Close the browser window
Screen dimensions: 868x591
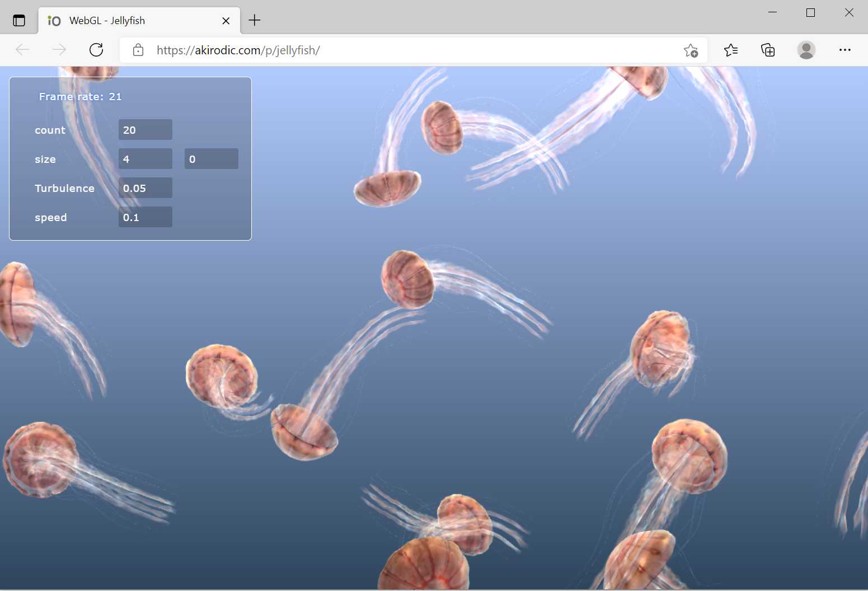(849, 12)
